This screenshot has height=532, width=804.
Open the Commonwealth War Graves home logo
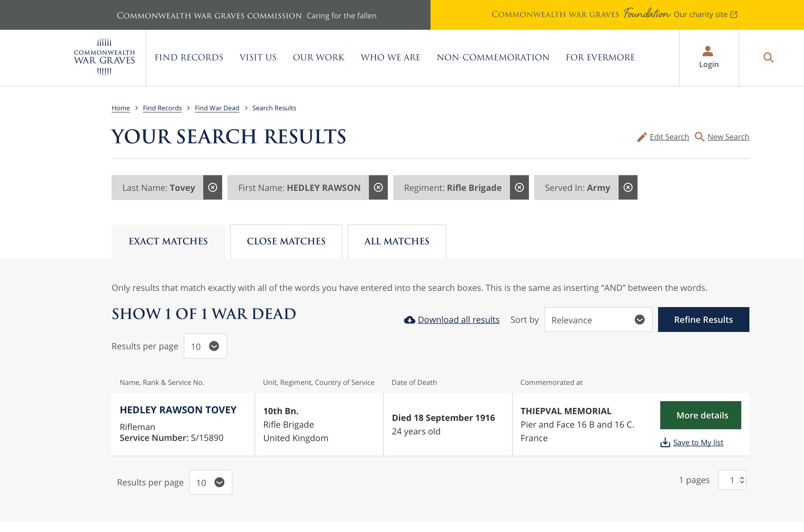(105, 57)
